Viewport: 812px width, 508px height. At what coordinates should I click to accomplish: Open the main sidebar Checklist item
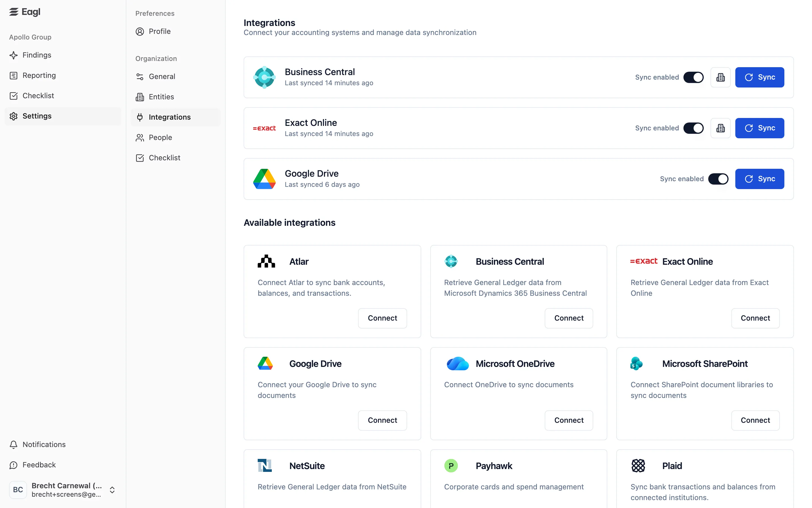click(63, 96)
